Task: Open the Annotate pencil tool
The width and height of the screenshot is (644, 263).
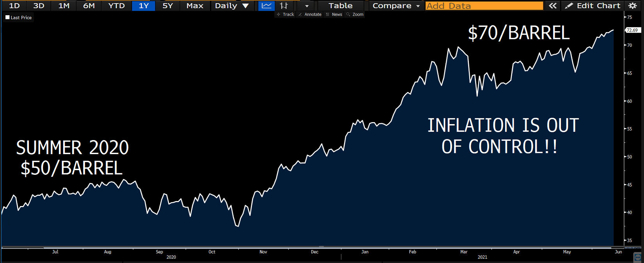Action: click(x=310, y=14)
